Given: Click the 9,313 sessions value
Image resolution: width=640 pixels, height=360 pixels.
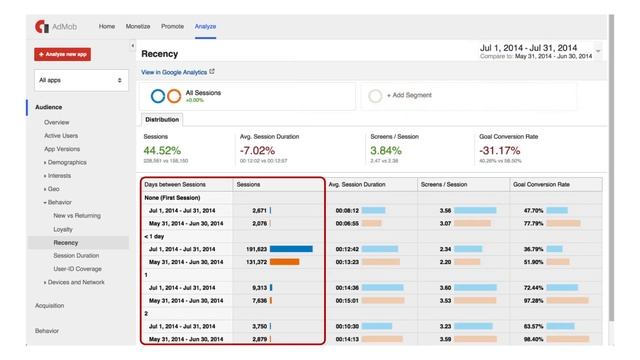Looking at the screenshot, I should point(259,288).
